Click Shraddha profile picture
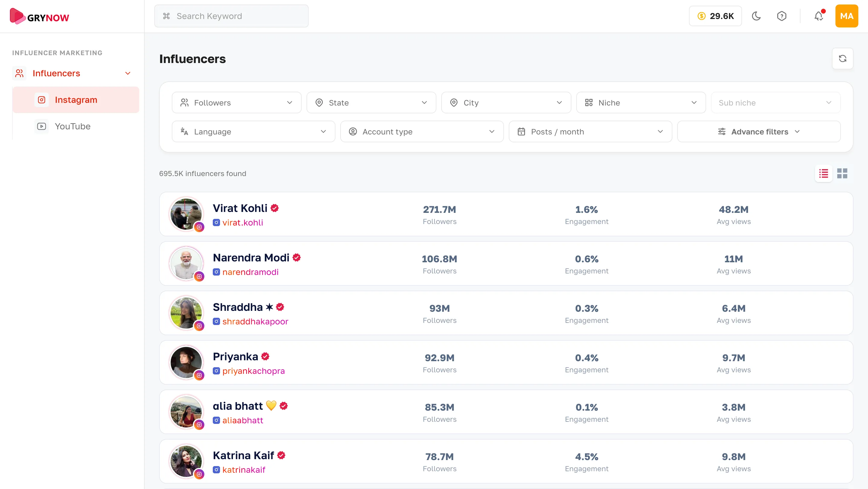The width and height of the screenshot is (868, 489). pos(186,313)
